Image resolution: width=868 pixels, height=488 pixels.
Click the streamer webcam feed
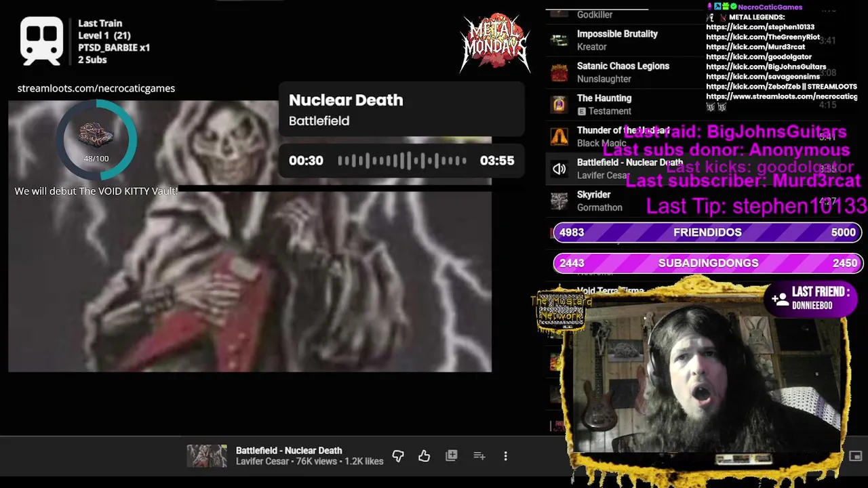[x=705, y=380]
